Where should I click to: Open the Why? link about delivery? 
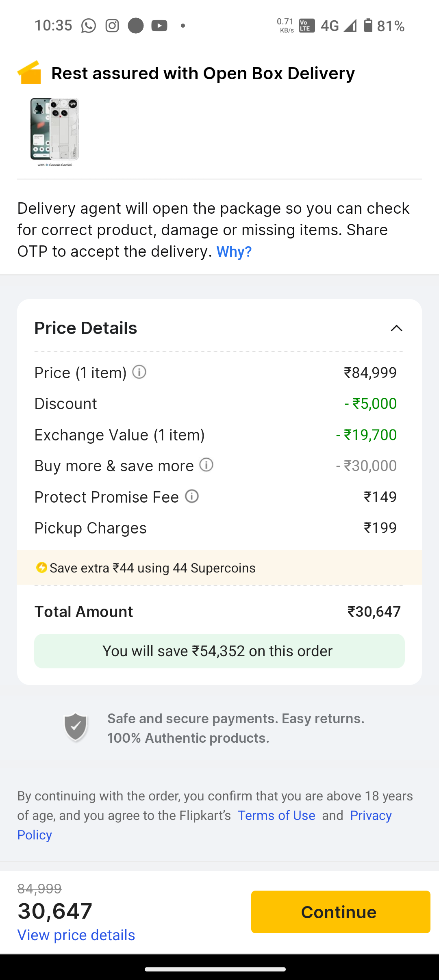(x=234, y=252)
